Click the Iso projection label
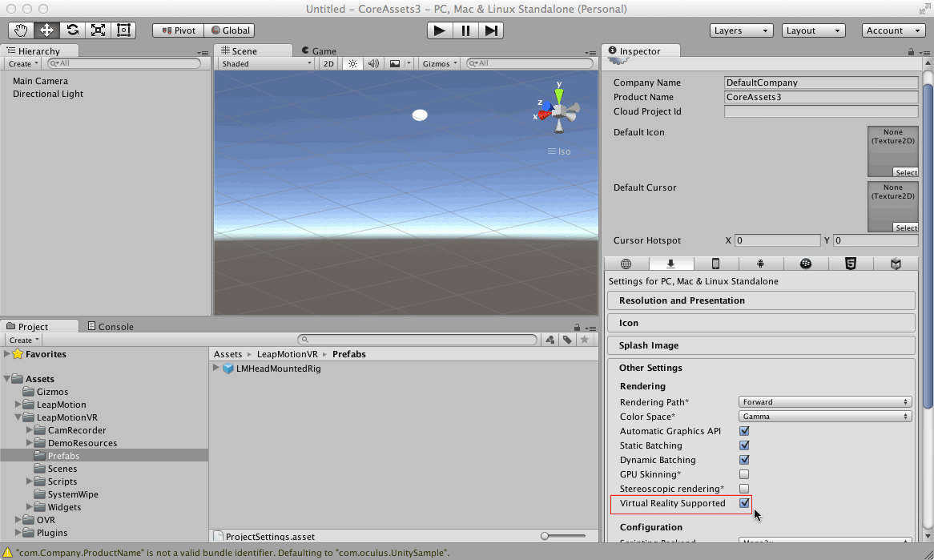The image size is (934, 560). point(559,152)
